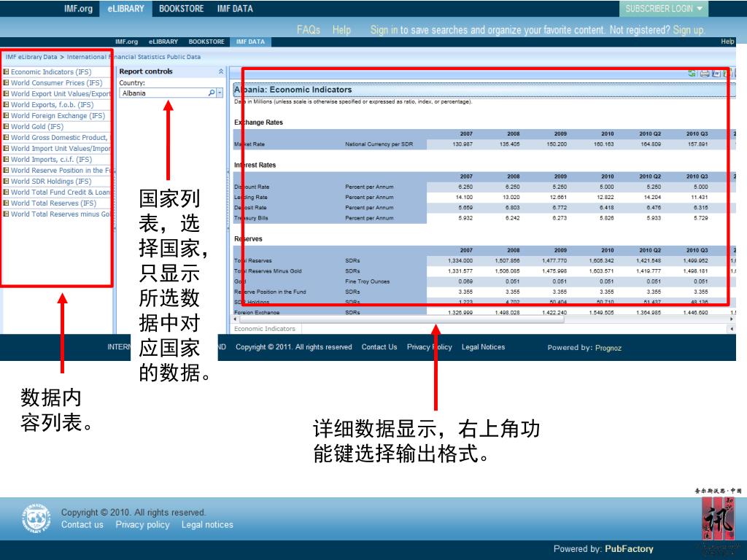This screenshot has height=560, width=747.
Task: Open World Gold (IFS) report
Action: click(37, 127)
